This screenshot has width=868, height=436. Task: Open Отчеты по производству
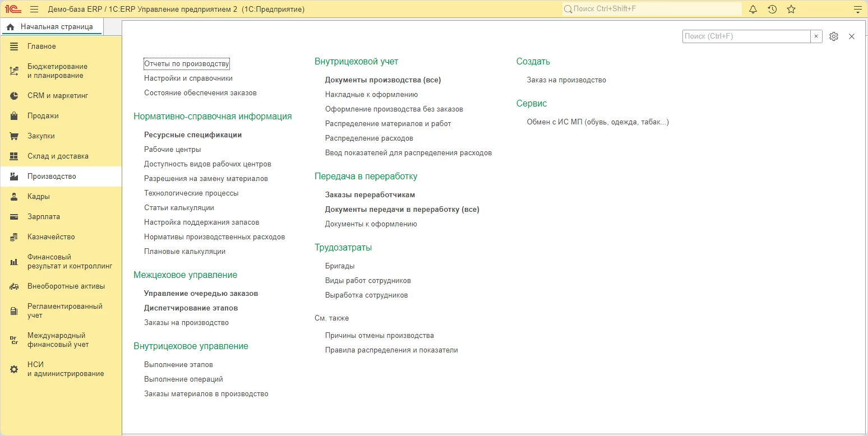tap(187, 64)
